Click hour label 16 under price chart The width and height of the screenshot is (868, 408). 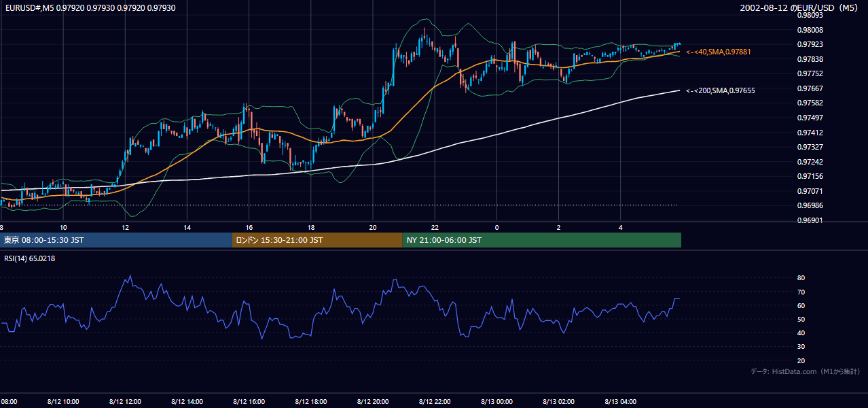point(249,227)
